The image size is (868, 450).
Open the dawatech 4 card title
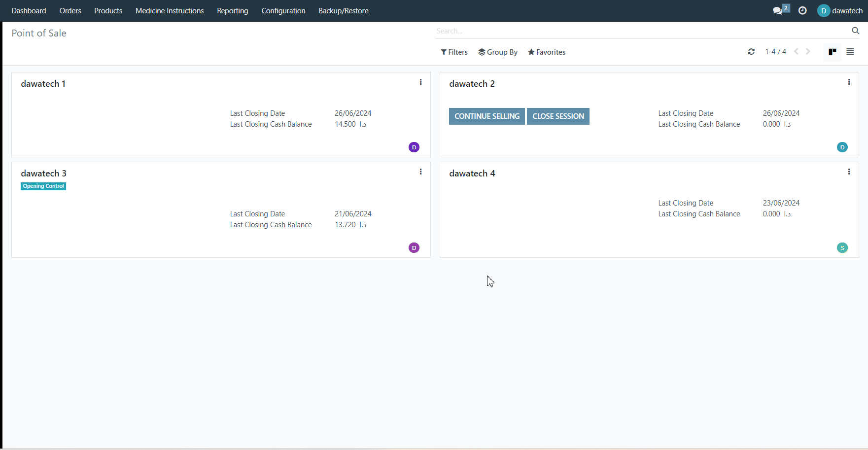coord(472,173)
